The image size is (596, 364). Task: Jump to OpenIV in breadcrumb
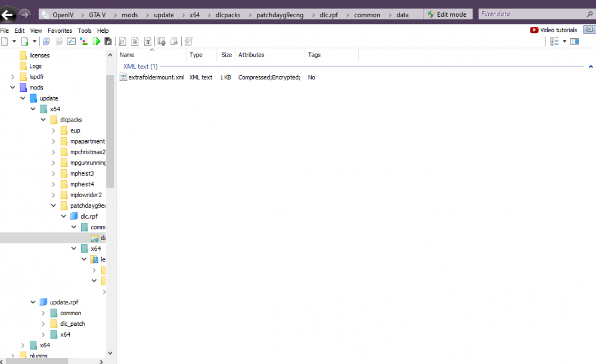pos(63,15)
